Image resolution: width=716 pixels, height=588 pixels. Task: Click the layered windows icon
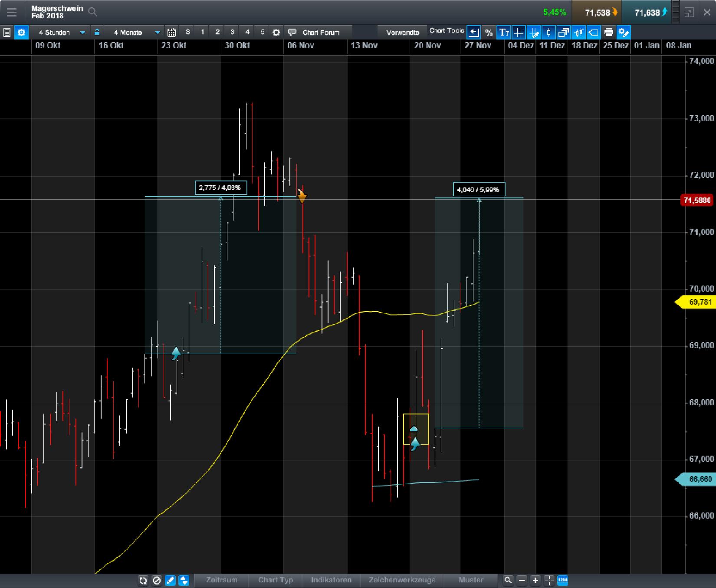tap(563, 32)
